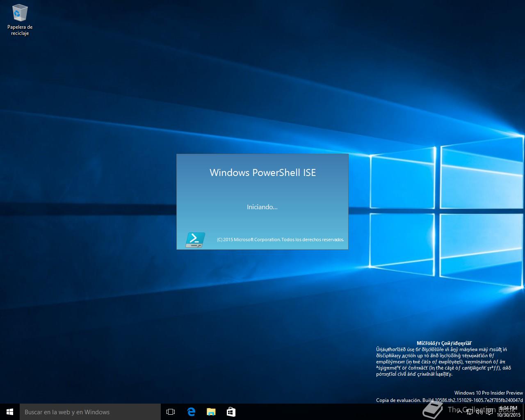Screen dimensions: 525x420
Task: Open the network status tray icon
Action: (x=469, y=412)
